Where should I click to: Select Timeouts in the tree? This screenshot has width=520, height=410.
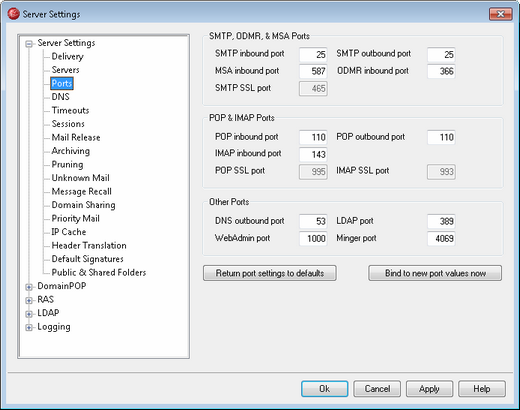pos(70,110)
